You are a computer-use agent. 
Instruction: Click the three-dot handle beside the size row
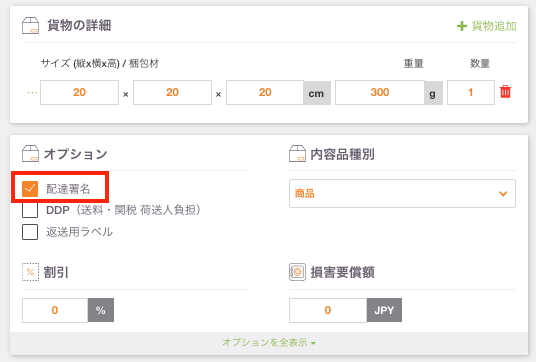[x=32, y=93]
